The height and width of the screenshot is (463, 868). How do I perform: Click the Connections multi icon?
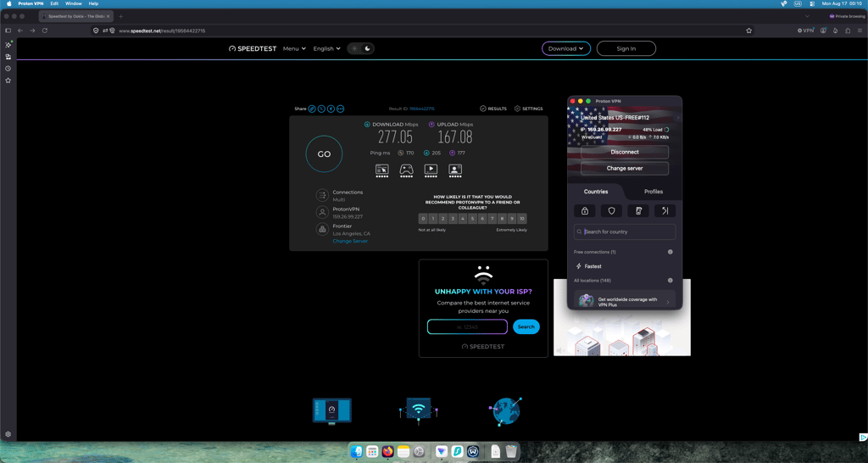322,195
